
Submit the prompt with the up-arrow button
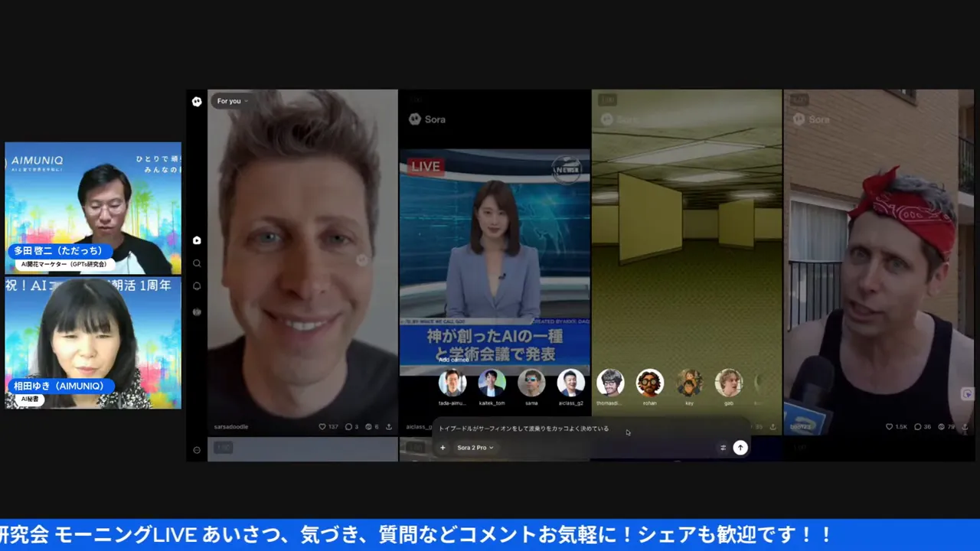[x=740, y=448]
